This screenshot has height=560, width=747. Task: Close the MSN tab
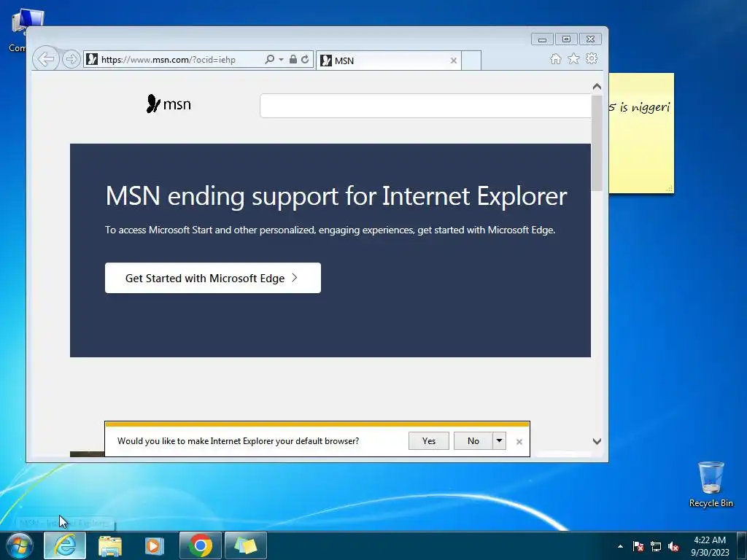coord(454,61)
